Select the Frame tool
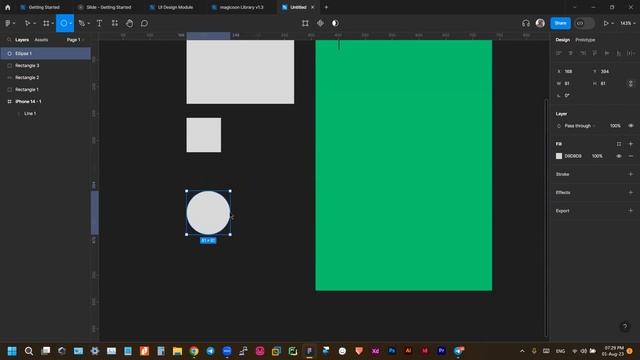Image resolution: width=640 pixels, height=360 pixels. 46,23
